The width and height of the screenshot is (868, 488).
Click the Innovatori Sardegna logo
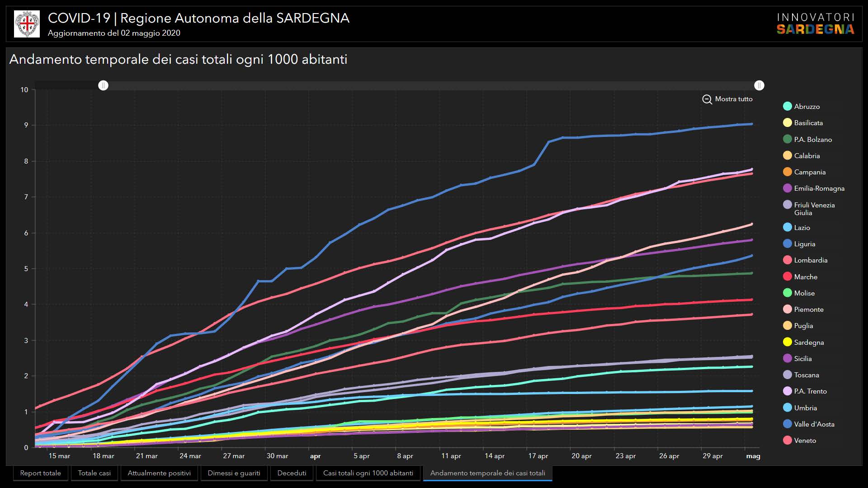(815, 24)
